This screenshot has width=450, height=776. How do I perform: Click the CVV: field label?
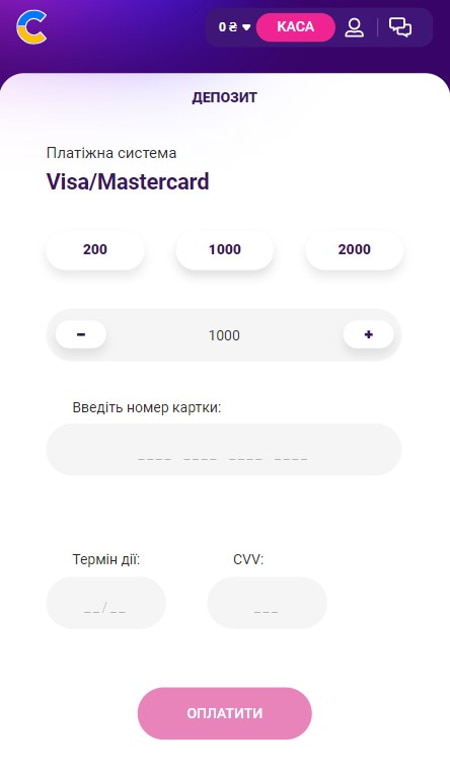click(x=249, y=559)
